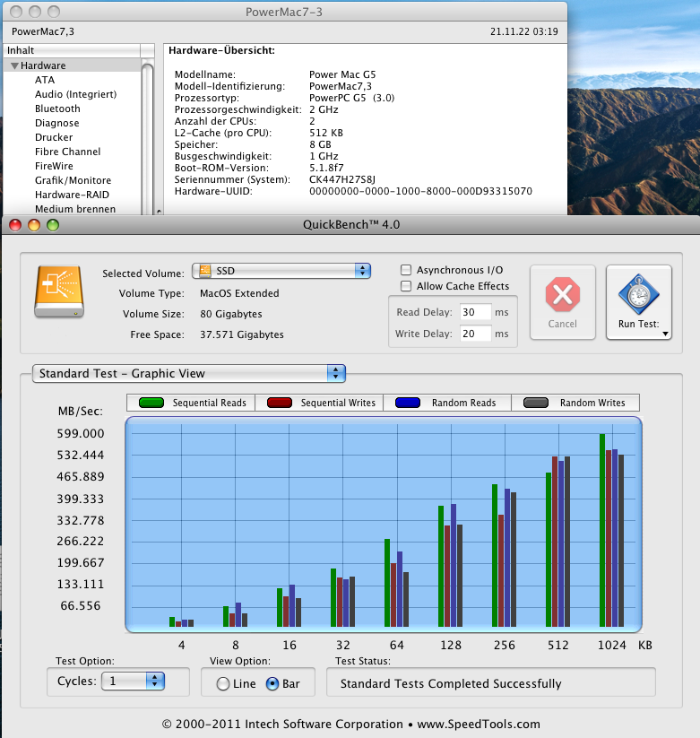Viewport: 700px width, 738px height.
Task: Click the Standard Tests Completed Successfully status
Action: 451,684
